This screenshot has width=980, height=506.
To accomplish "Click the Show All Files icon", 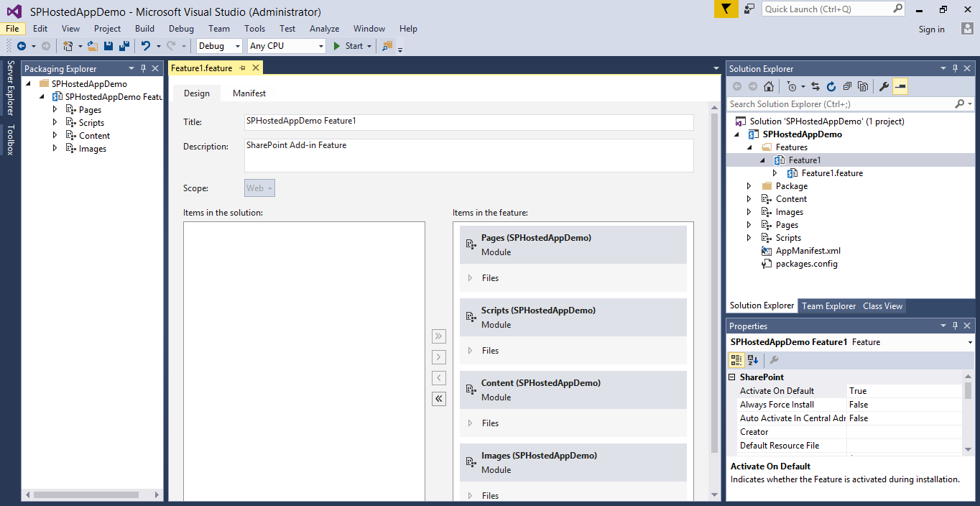I will pyautogui.click(x=863, y=86).
